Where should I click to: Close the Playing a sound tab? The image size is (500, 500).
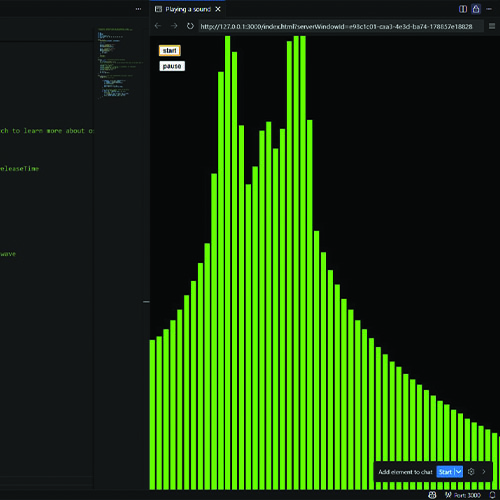pos(218,9)
